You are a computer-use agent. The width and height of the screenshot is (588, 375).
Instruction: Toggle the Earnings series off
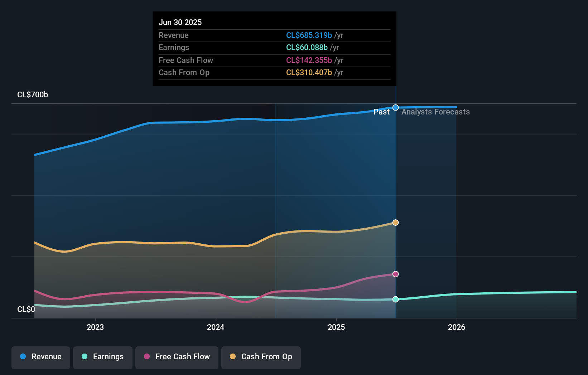[x=103, y=357]
